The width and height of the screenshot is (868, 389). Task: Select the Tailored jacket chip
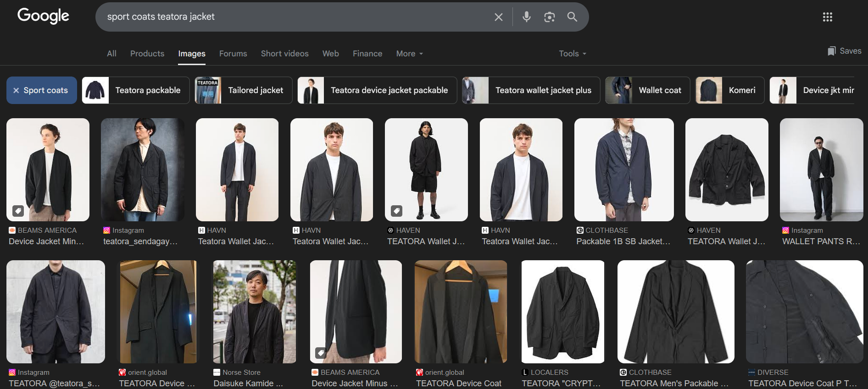pyautogui.click(x=244, y=90)
